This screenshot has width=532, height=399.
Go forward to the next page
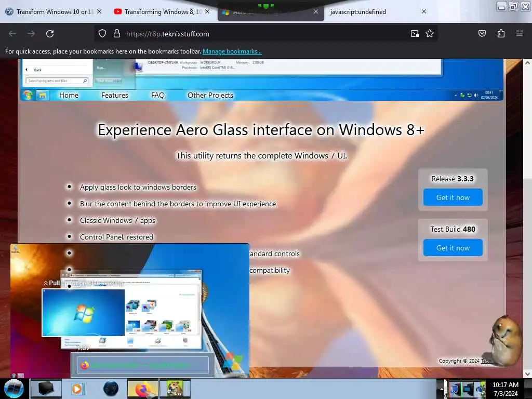tap(31, 34)
